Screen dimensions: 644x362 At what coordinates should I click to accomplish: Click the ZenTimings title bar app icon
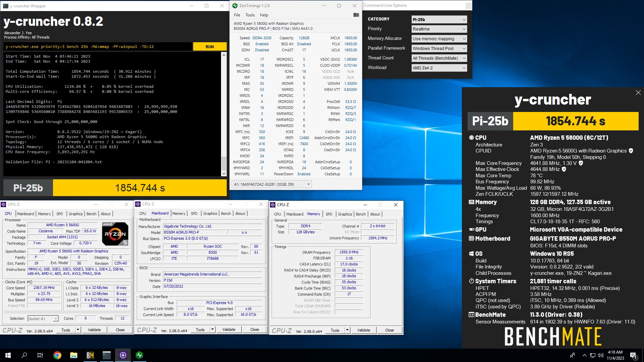(x=235, y=6)
